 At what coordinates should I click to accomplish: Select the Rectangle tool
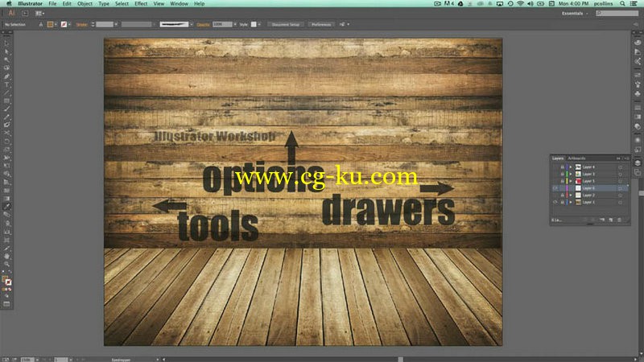tap(6, 101)
